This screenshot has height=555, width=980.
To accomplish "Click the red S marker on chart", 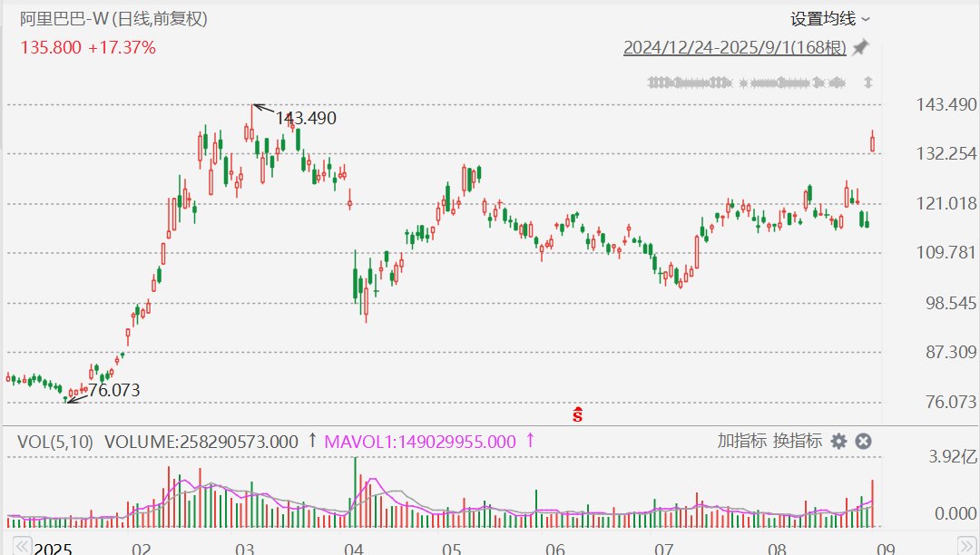I will point(577,414).
